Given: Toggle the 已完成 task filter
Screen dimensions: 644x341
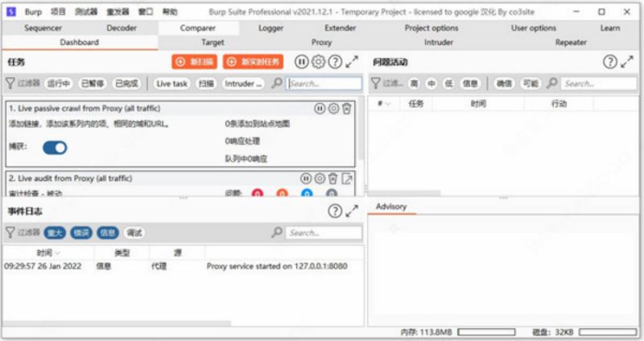Looking at the screenshot, I should [x=126, y=84].
